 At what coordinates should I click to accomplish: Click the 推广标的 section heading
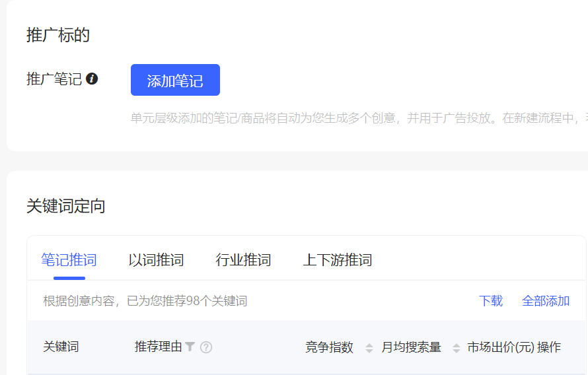tap(58, 35)
